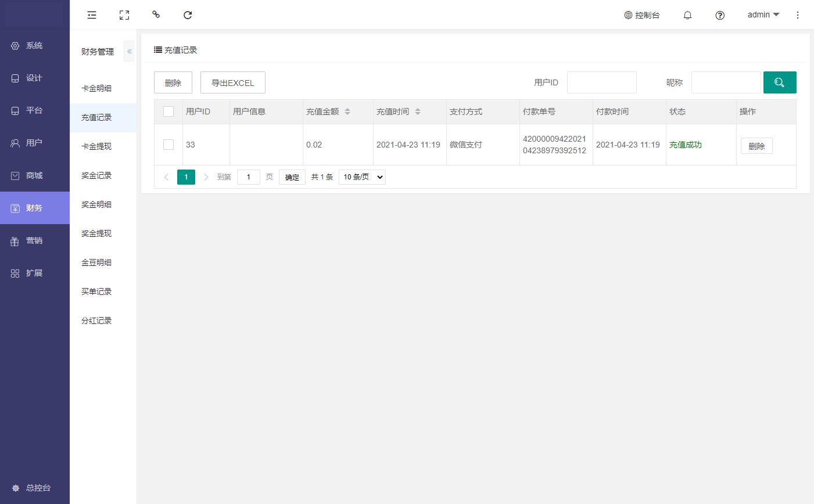Image resolution: width=814 pixels, height=504 pixels.
Task: Click the 导出EXCEL button
Action: tap(232, 82)
